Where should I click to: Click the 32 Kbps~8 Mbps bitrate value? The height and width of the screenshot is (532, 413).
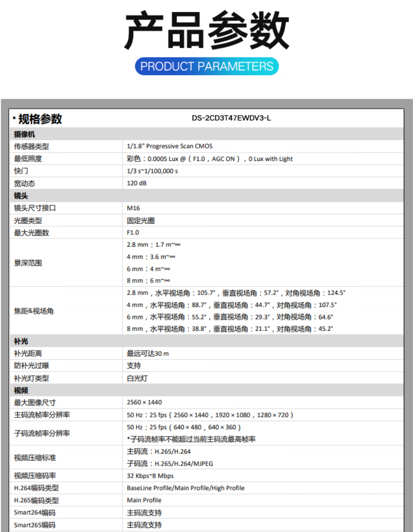coord(150,476)
